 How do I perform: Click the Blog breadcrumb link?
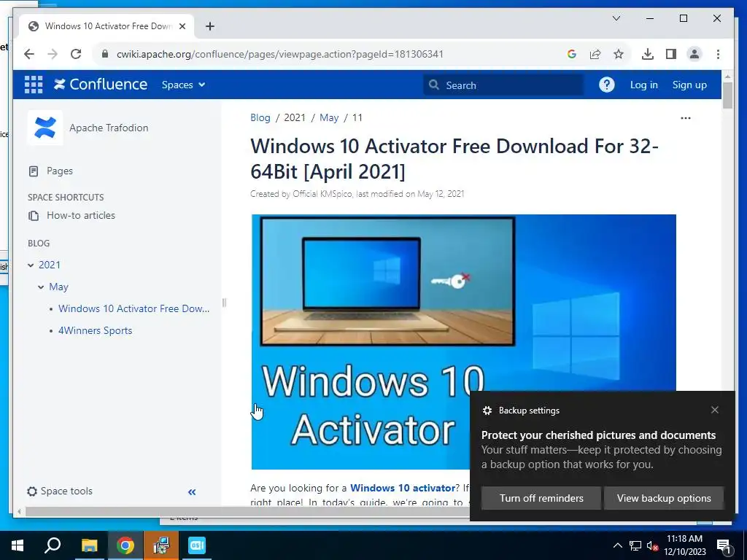pyautogui.click(x=260, y=117)
